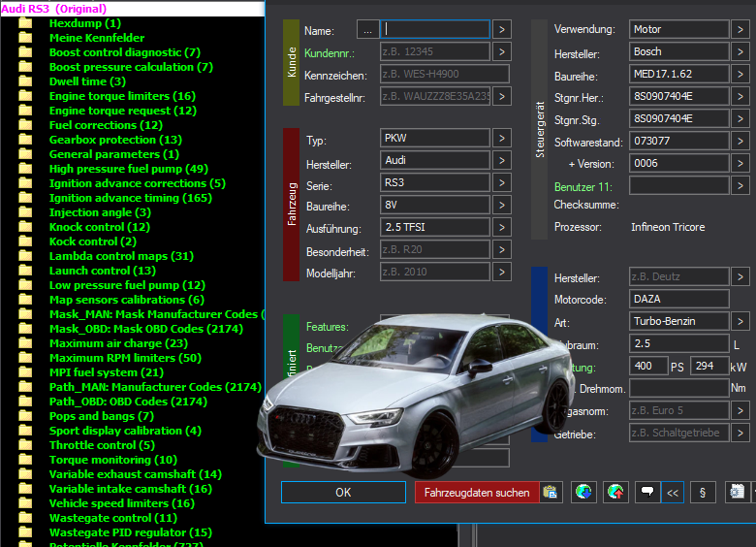Image resolution: width=756 pixels, height=547 pixels.
Task: Click the Besonderheit input field
Action: (435, 249)
